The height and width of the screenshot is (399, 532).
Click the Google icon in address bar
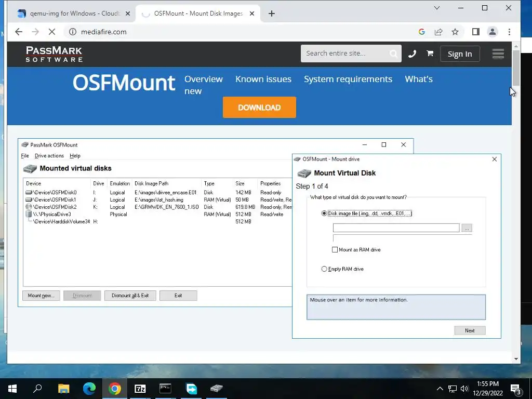(x=422, y=32)
